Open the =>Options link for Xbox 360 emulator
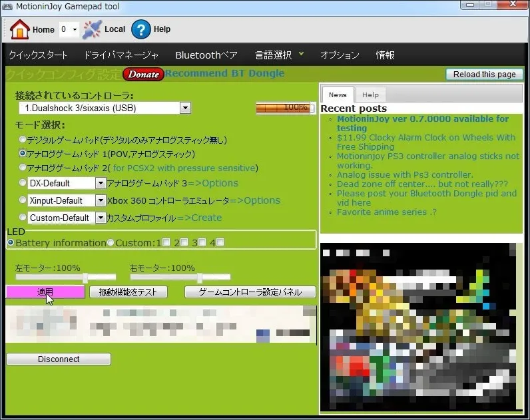Screen dimensions: 530x420 255,200
